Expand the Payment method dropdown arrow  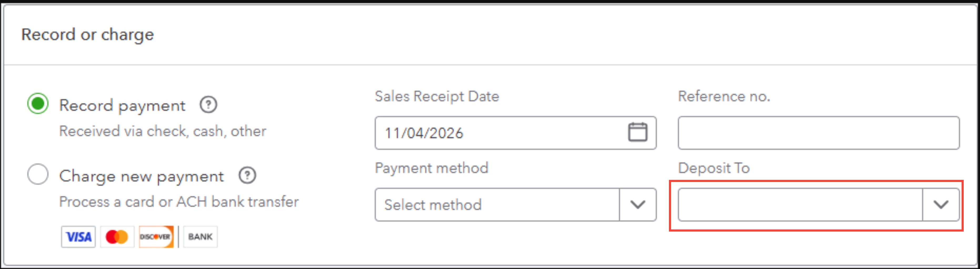(638, 205)
